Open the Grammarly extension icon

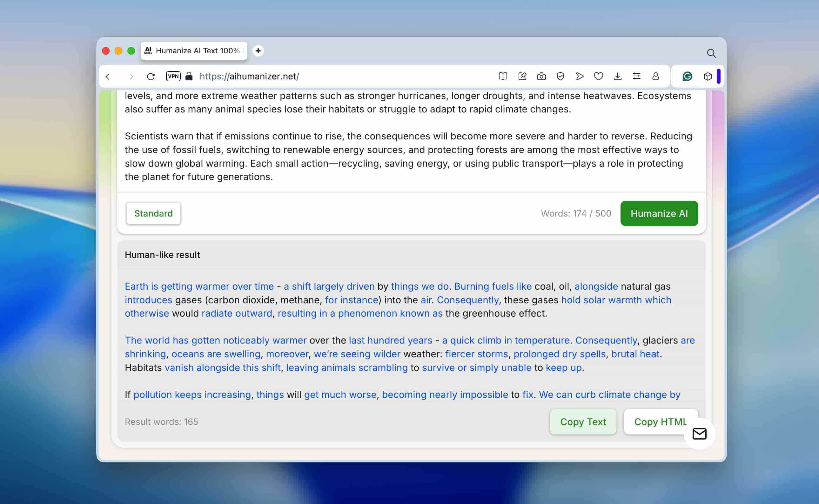(687, 76)
